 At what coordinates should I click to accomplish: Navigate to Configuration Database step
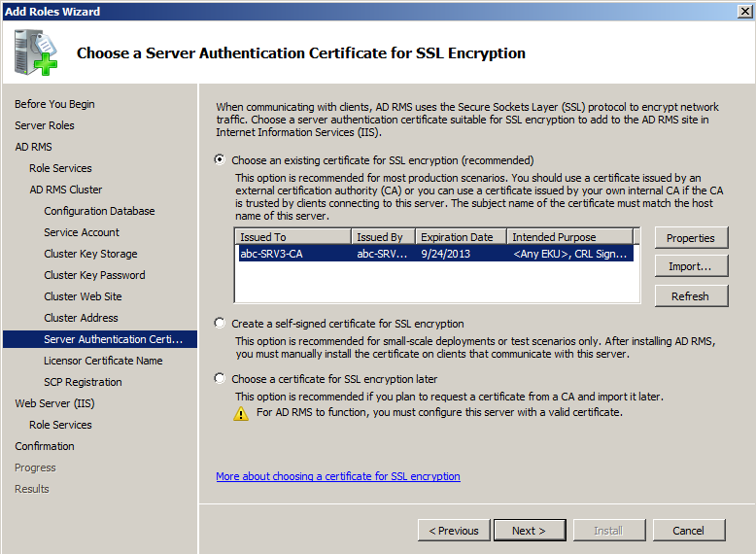99,211
